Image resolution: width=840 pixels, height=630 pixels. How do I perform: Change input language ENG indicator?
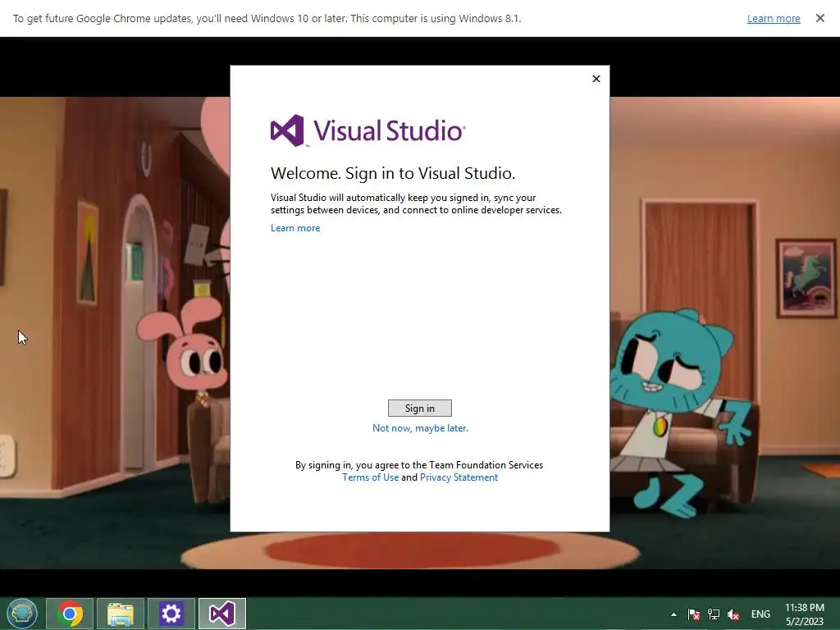click(760, 614)
